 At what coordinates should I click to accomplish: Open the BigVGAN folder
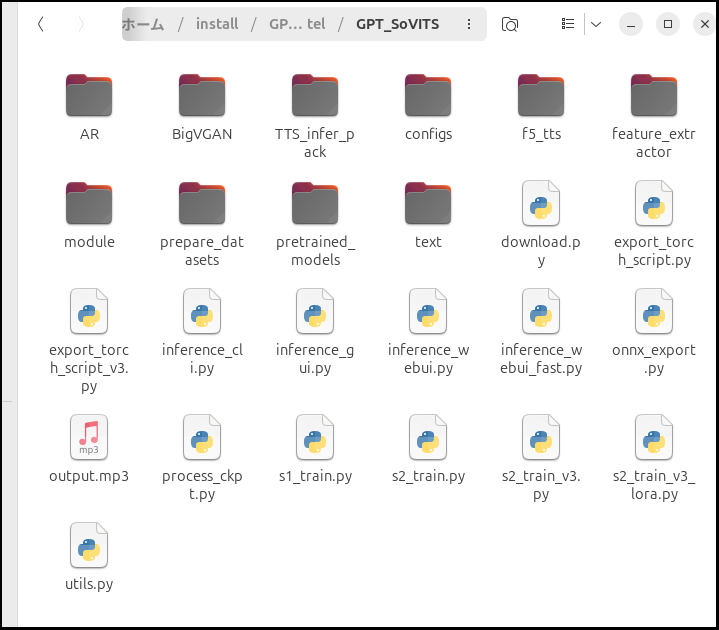click(202, 96)
